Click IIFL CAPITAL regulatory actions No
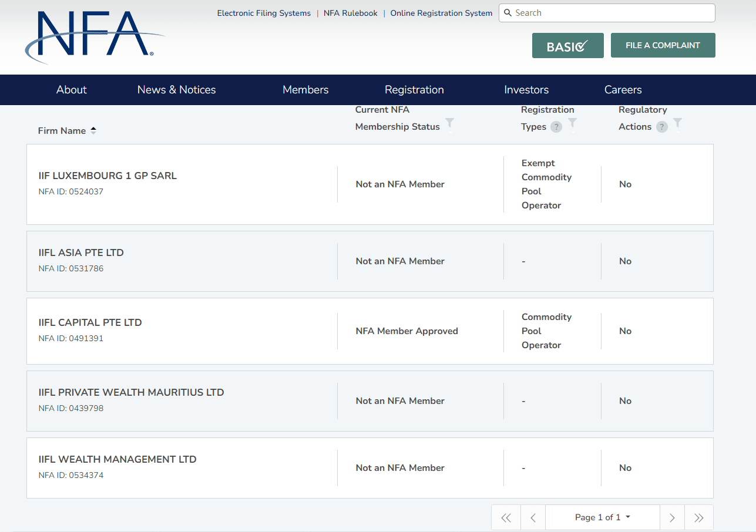This screenshot has height=532, width=756. coord(625,331)
